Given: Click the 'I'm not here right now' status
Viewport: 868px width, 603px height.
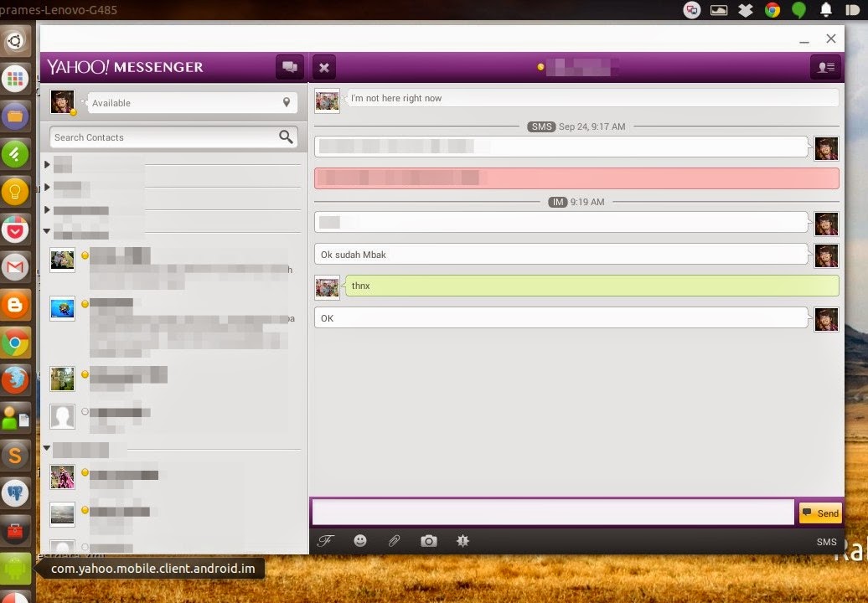Looking at the screenshot, I should [592, 99].
